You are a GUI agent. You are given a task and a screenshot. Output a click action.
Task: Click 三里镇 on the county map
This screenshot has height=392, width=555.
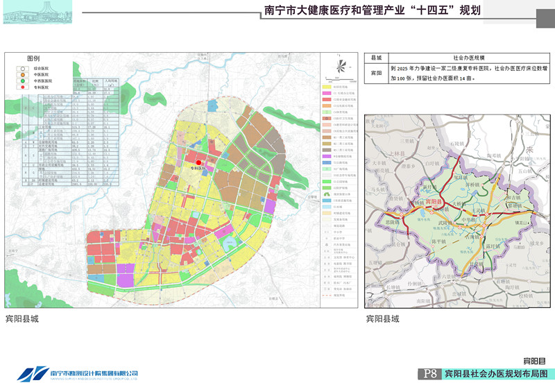click(407, 141)
